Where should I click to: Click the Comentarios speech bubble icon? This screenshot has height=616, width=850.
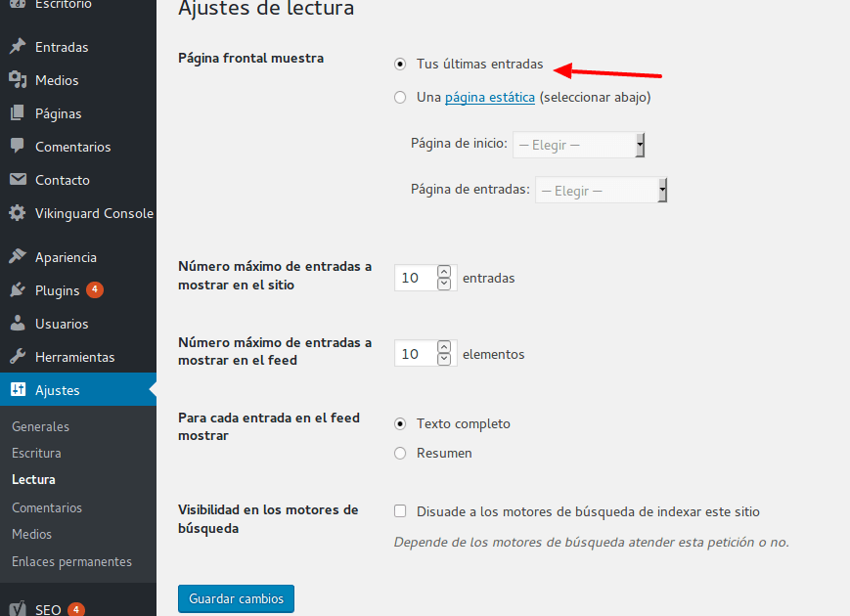pos(18,146)
